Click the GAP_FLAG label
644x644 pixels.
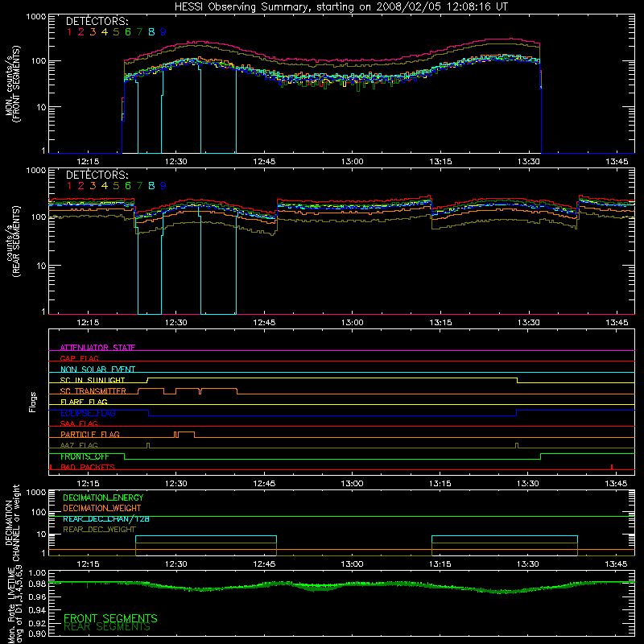[80, 358]
